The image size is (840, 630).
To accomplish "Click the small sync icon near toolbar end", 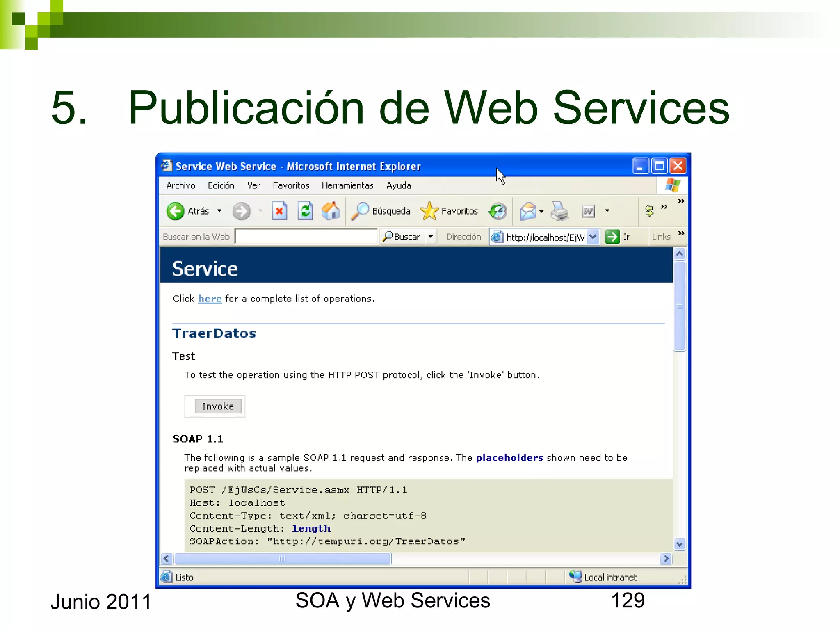I will pos(649,211).
